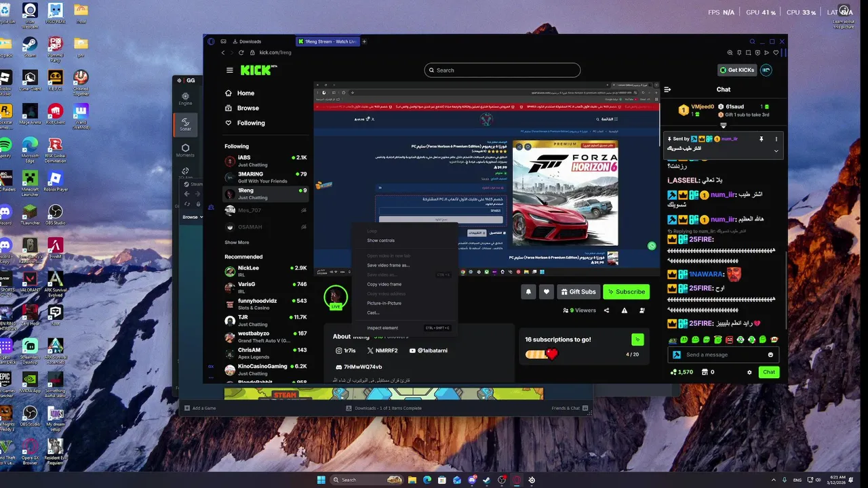Click the green Subscribe button
This screenshot has height=488, width=868.
pos(626,291)
